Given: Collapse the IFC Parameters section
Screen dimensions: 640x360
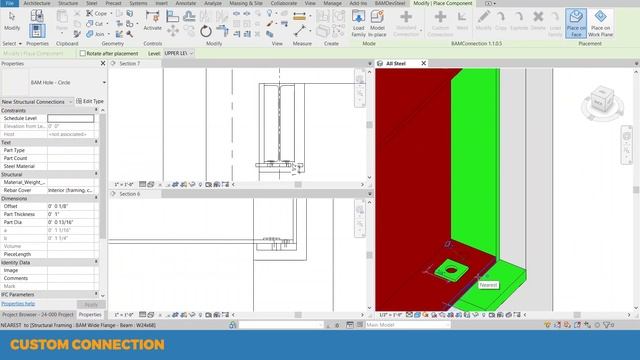Looking at the screenshot, I should click(x=96, y=294).
